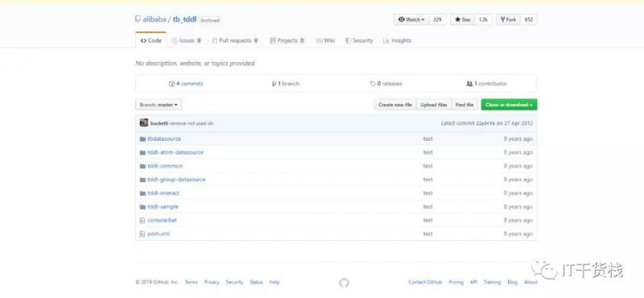Open the Clone or download dropdown
The height and width of the screenshot is (298, 644).
[x=509, y=105]
